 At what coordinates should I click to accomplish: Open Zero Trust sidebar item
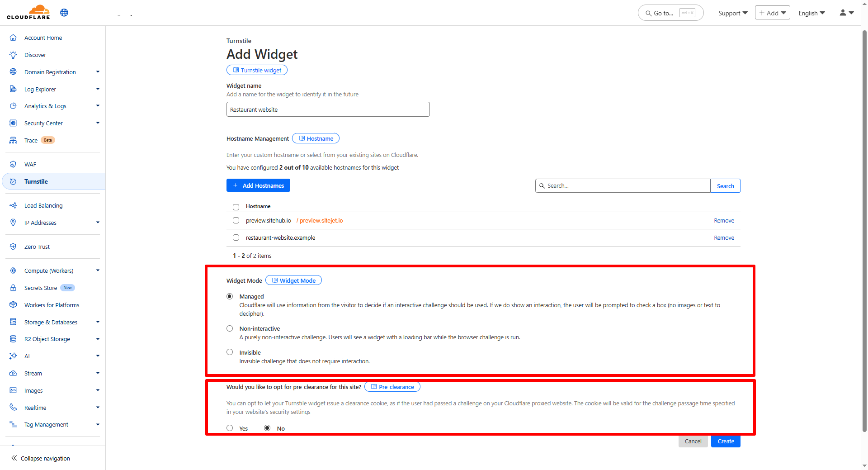[x=37, y=247]
